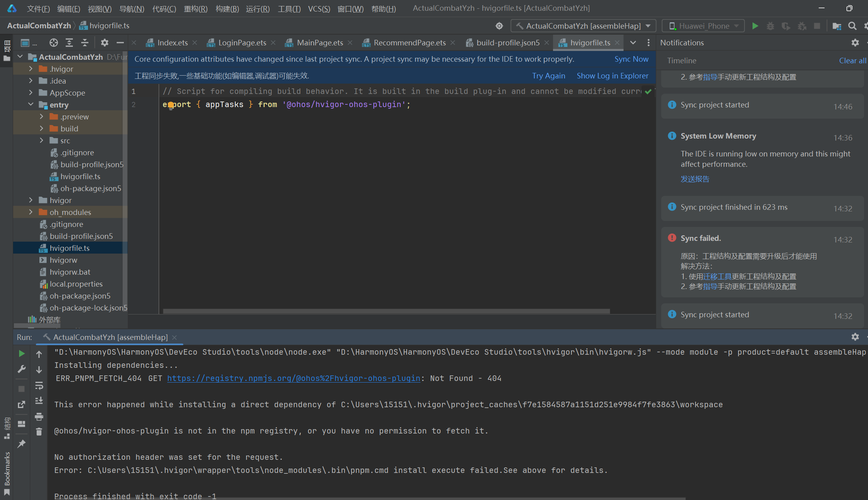Open the VCS(S) menu
Viewport: 868px width, 500px height.
[319, 9]
